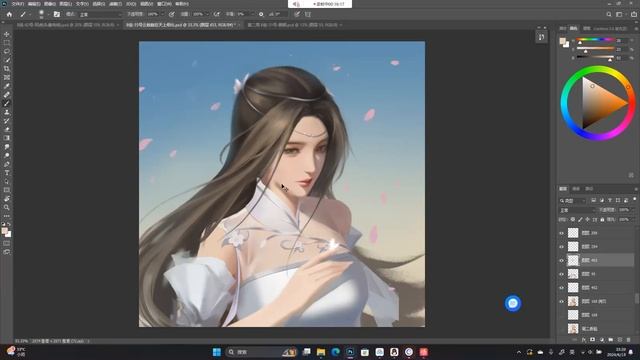Click the foreground color swatch in toolbox
Screen dimensions: 640x360
(x=4, y=231)
